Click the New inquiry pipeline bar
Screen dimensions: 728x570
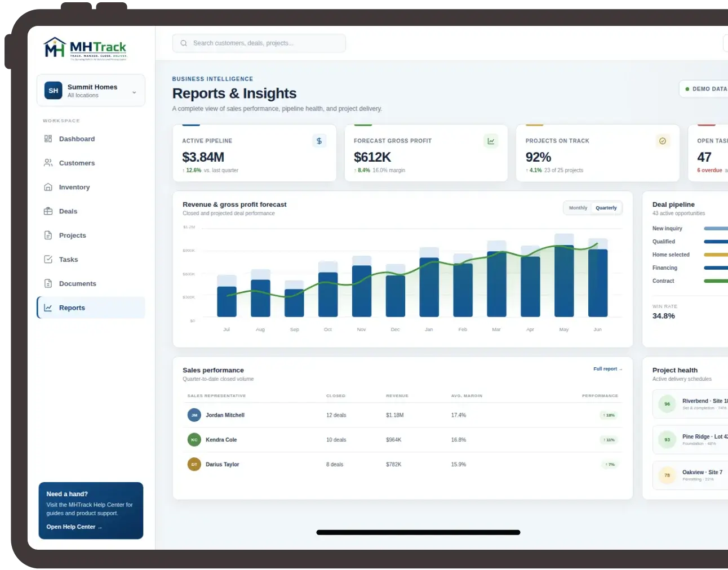tap(716, 229)
